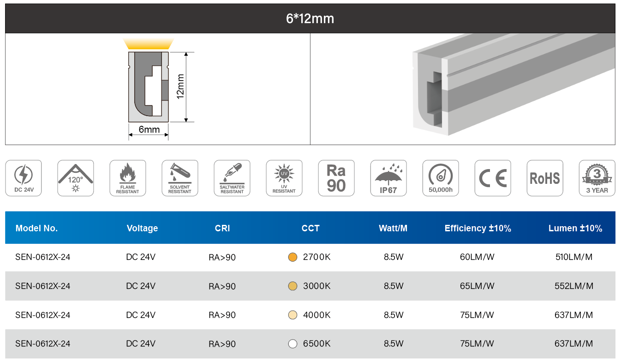Select the 3000K warm color swatch
The height and width of the screenshot is (364, 621).
[x=293, y=286]
